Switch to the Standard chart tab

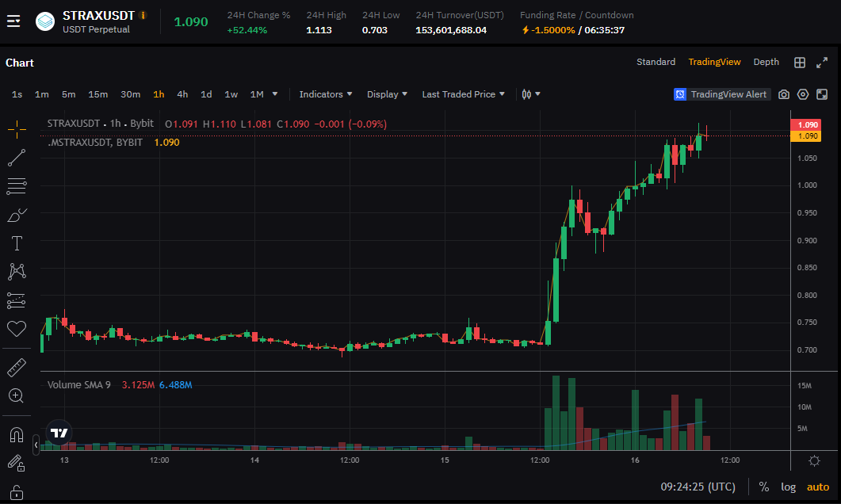(656, 62)
